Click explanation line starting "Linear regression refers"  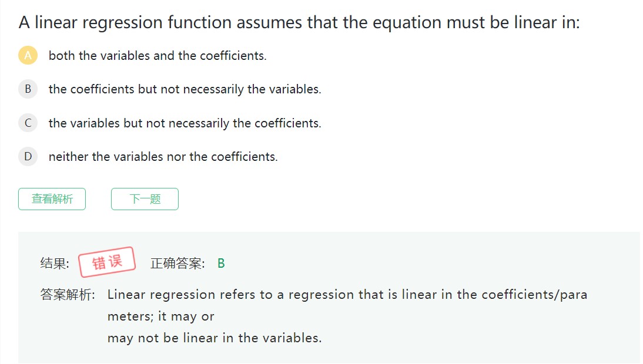[347, 295]
